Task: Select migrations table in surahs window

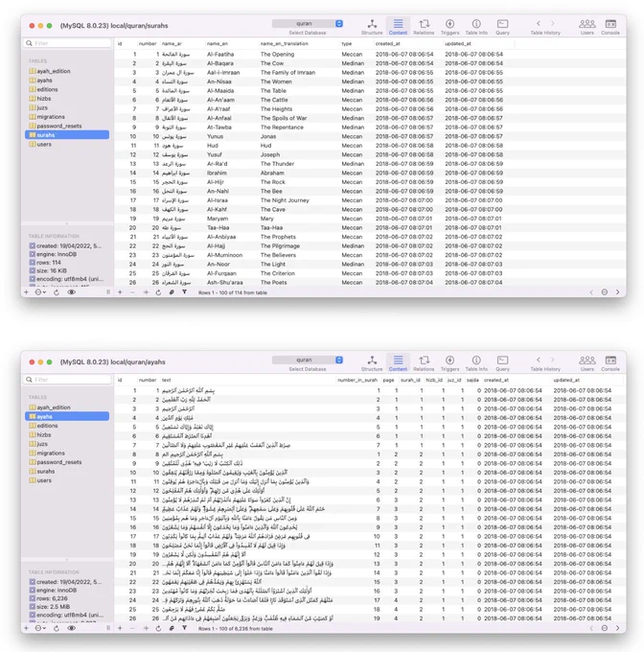Action: (67, 117)
